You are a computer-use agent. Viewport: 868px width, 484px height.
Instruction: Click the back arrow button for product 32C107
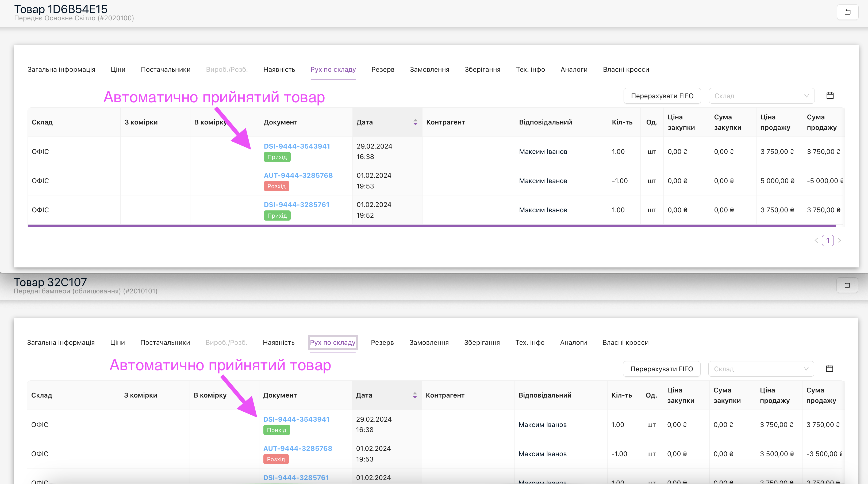pos(847,285)
